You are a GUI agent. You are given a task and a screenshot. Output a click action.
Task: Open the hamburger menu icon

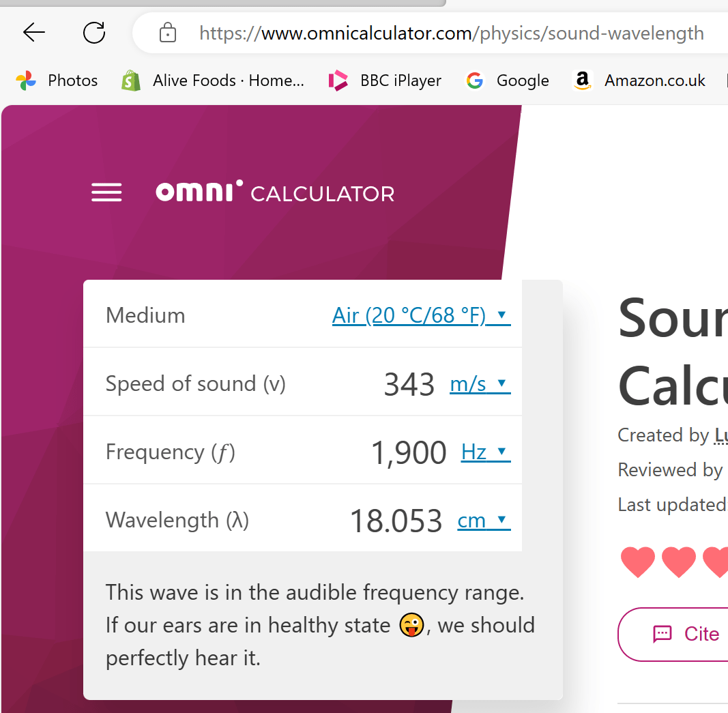(106, 192)
